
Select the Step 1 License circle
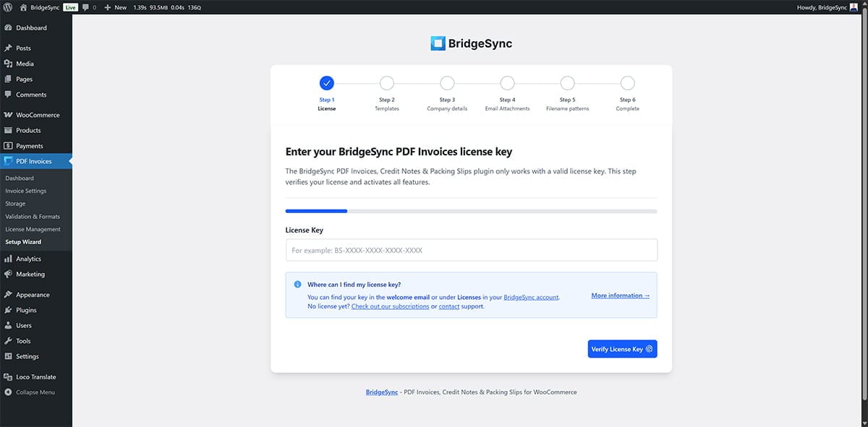coord(327,83)
